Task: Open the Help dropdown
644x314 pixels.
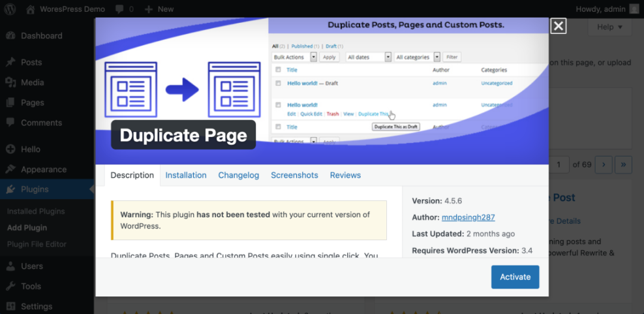Action: [609, 27]
